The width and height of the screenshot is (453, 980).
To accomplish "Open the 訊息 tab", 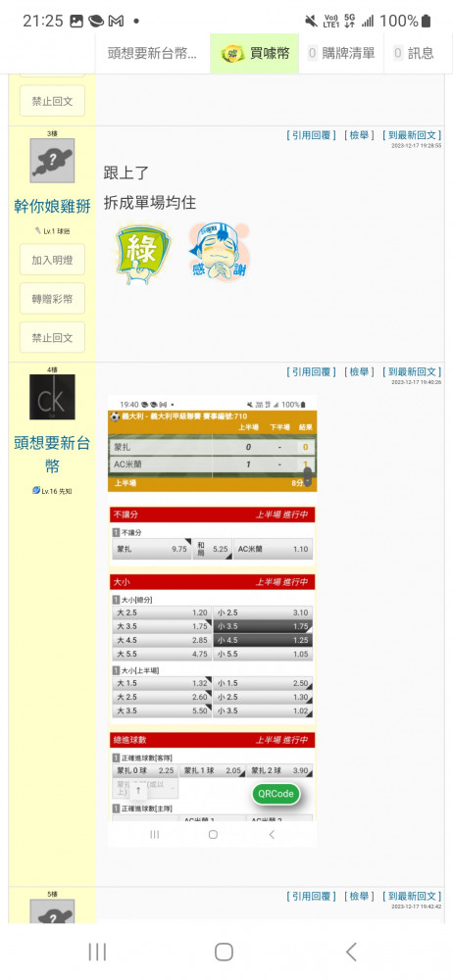I will 413,54.
